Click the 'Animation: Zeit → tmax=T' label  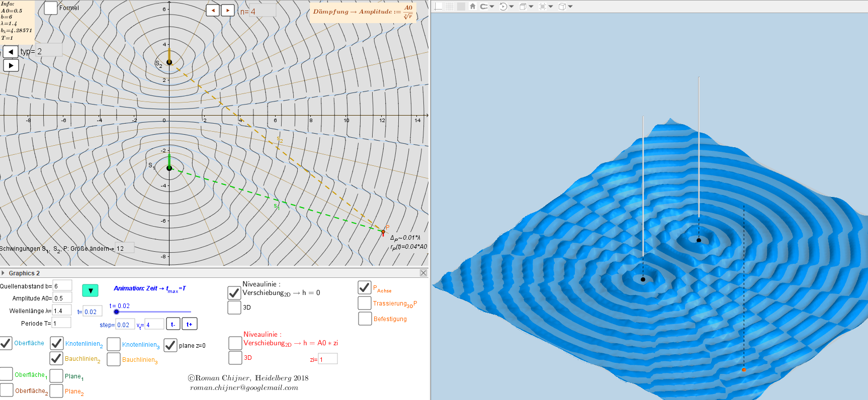click(150, 288)
